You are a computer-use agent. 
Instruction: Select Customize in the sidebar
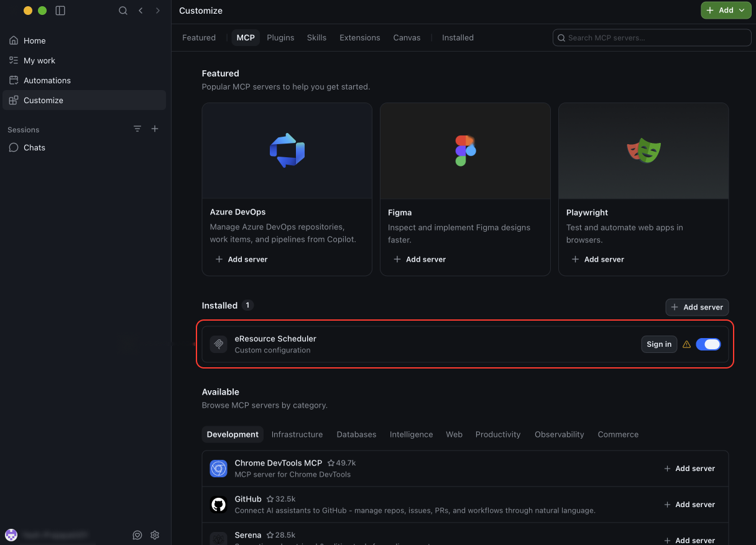85,100
